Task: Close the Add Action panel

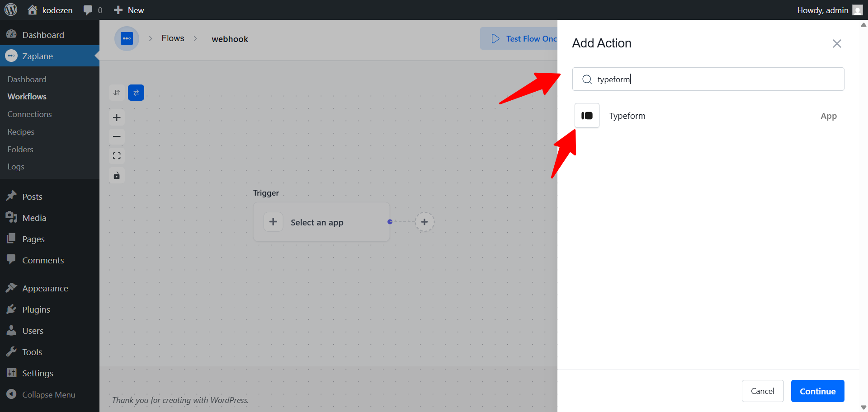Action: (x=837, y=43)
